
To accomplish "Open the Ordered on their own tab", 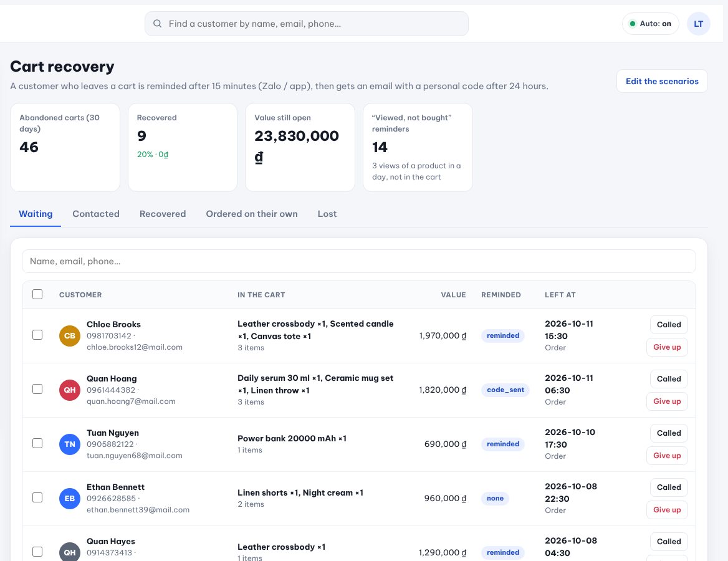I will (252, 214).
